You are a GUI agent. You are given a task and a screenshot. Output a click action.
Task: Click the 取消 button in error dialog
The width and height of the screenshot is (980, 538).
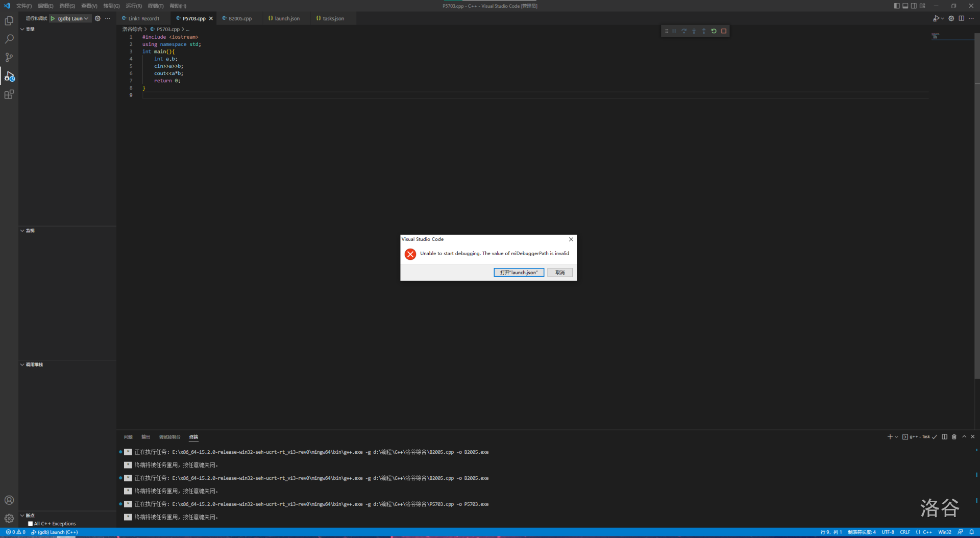click(559, 273)
